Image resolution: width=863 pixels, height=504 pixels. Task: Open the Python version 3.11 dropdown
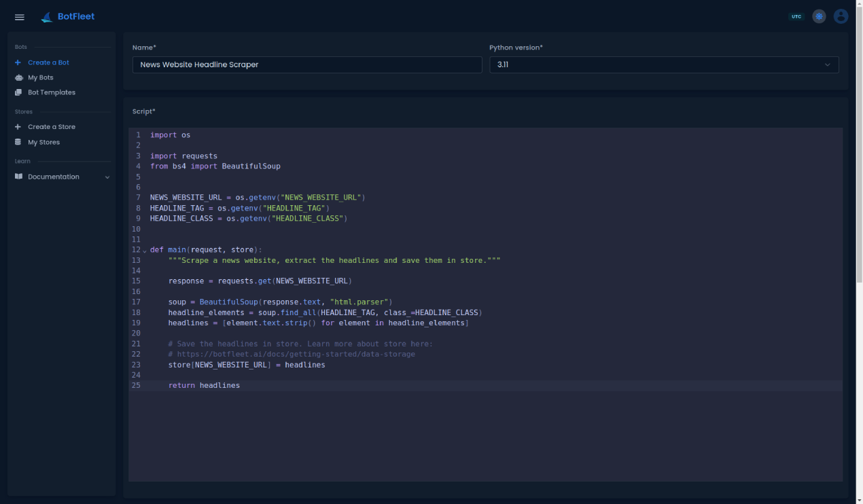click(664, 65)
